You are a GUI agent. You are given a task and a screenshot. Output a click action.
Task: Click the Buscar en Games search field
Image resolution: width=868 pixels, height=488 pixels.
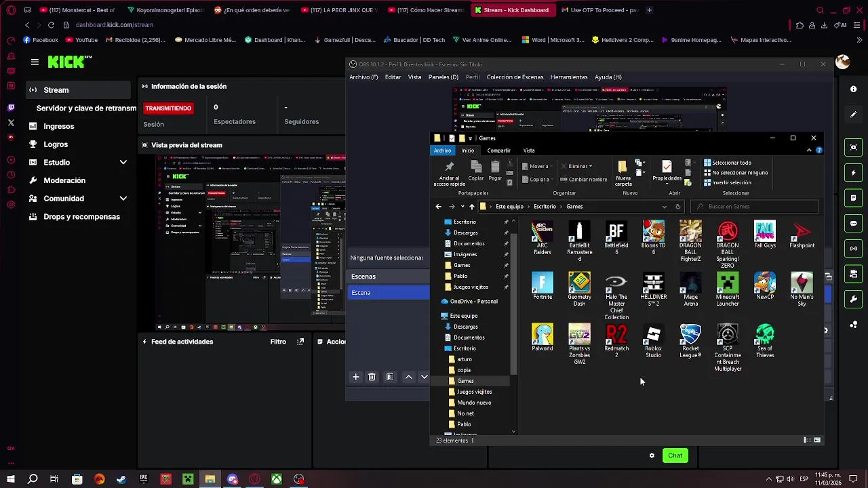point(754,207)
